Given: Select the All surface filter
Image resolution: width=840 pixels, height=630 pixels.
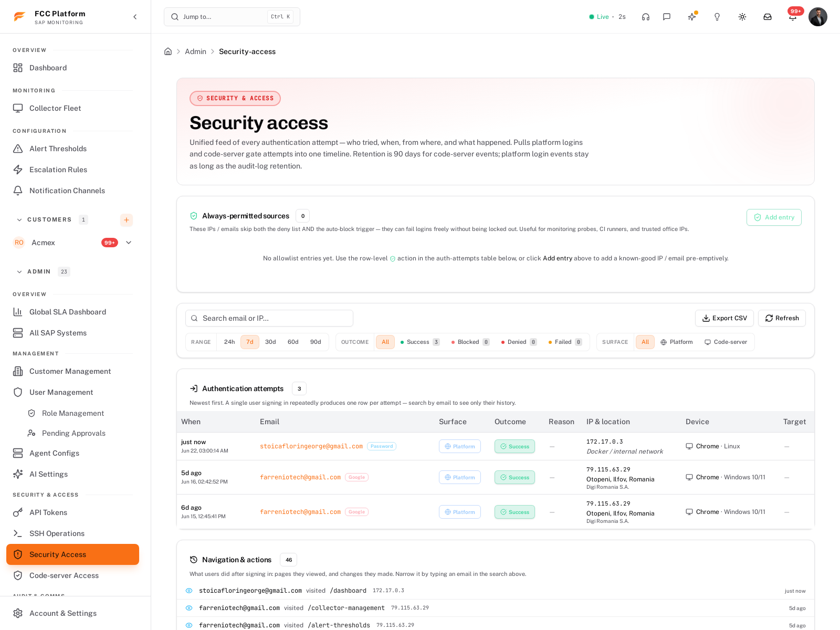Looking at the screenshot, I should tap(645, 342).
